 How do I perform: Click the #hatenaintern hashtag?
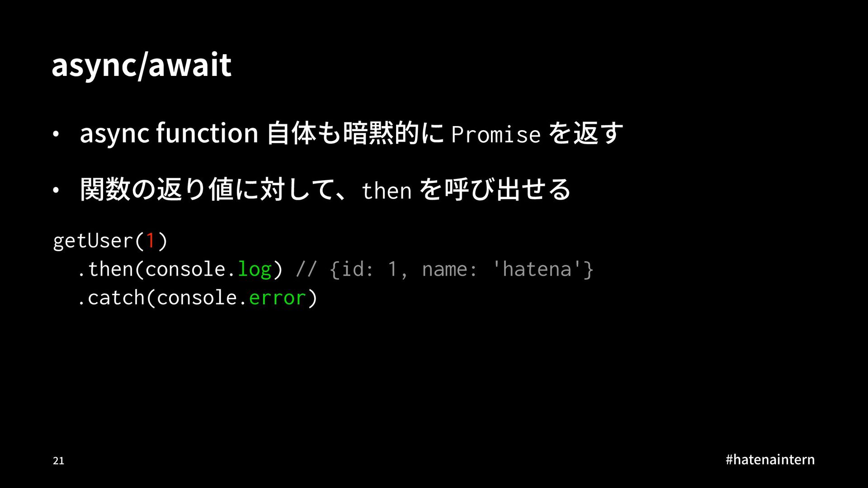tap(770, 460)
